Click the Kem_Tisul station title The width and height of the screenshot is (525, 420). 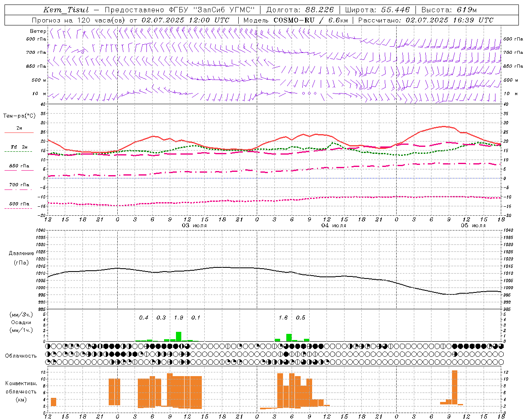(66, 10)
